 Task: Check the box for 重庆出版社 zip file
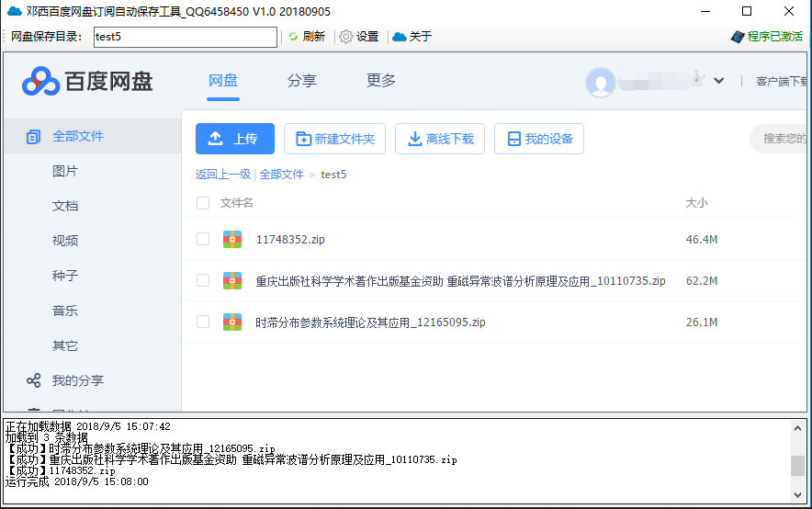click(203, 280)
